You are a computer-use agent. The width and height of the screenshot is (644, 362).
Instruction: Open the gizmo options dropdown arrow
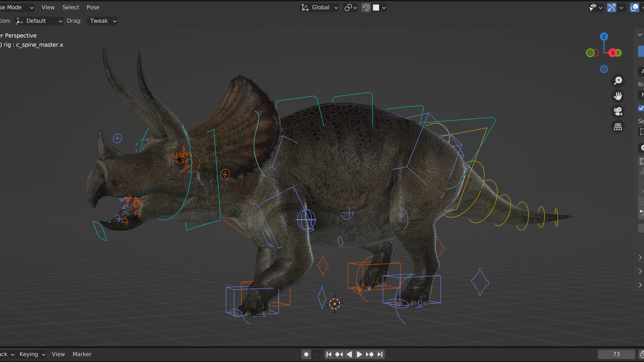pos(621,7)
